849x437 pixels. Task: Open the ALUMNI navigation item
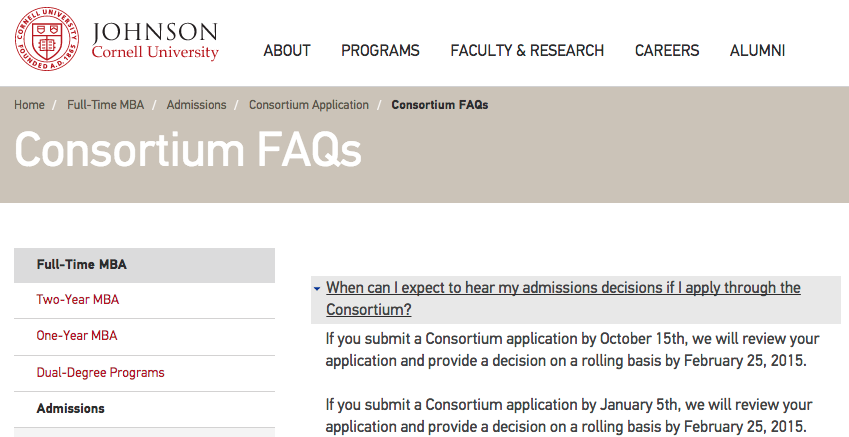pyautogui.click(x=757, y=50)
